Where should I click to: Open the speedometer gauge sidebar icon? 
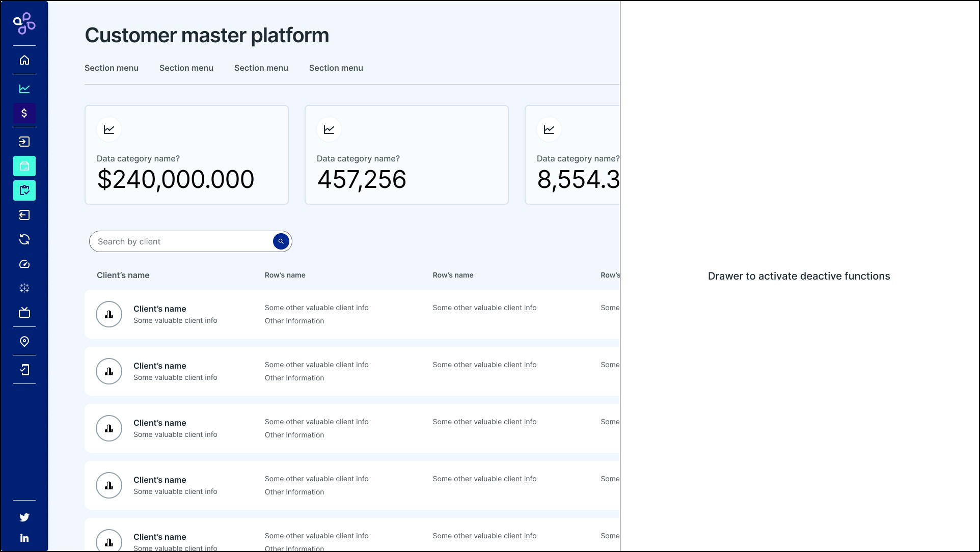coord(24,264)
